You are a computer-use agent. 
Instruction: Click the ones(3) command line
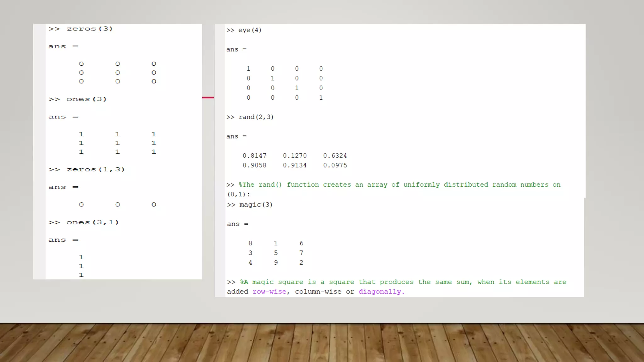[78, 99]
